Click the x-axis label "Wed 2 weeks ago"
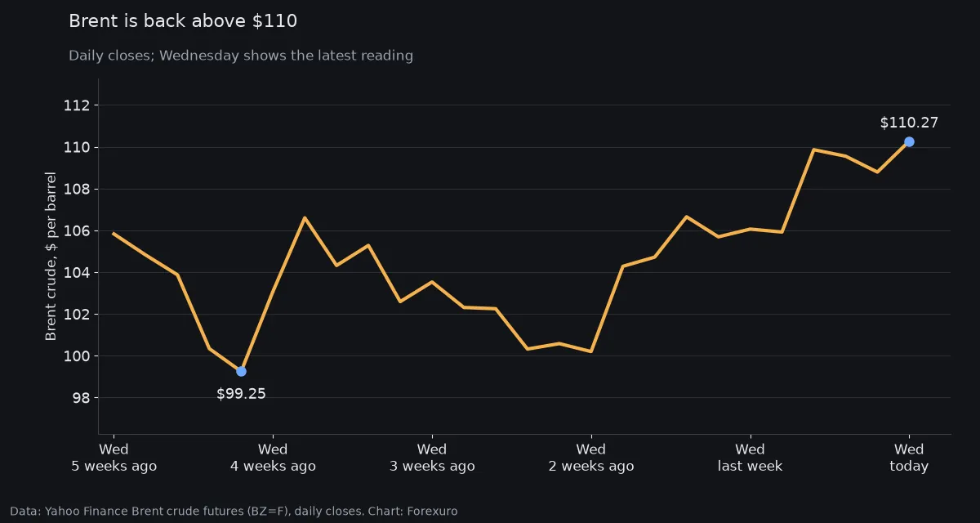980x523 pixels. click(591, 458)
